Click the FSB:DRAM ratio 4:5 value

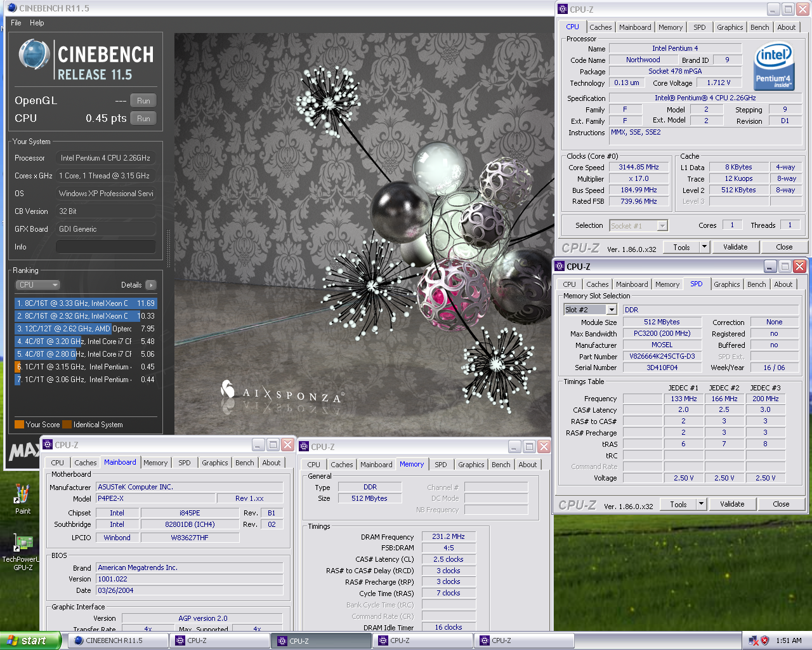point(449,548)
